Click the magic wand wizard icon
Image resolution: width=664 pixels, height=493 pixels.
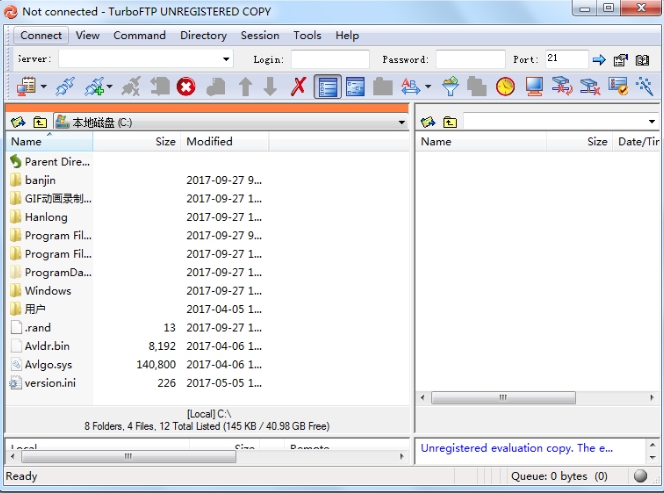pos(644,87)
